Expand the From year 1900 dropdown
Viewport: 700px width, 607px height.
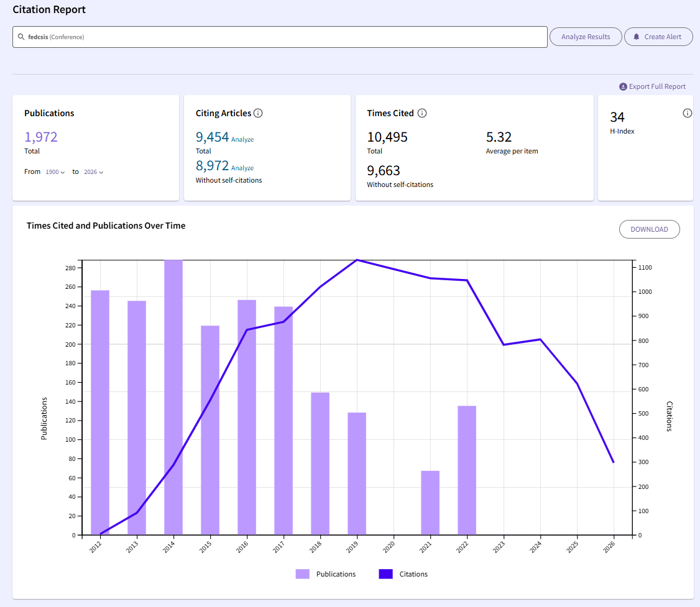(55, 171)
